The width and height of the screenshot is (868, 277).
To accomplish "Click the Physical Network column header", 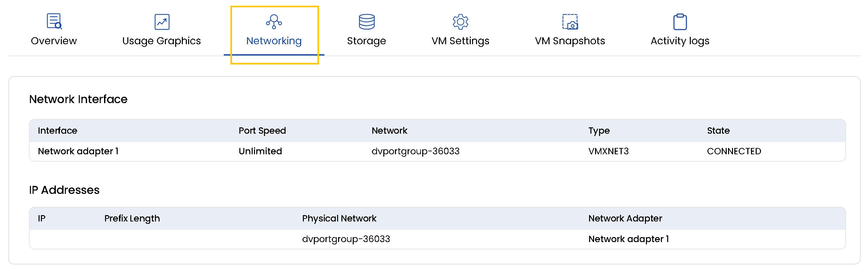I will pos(339,218).
